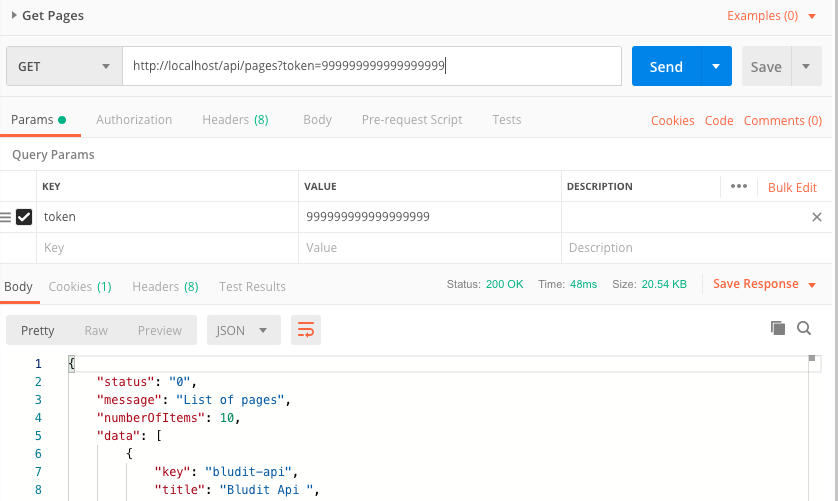Open the Cookies link
This screenshot has width=838, height=501.
[672, 121]
